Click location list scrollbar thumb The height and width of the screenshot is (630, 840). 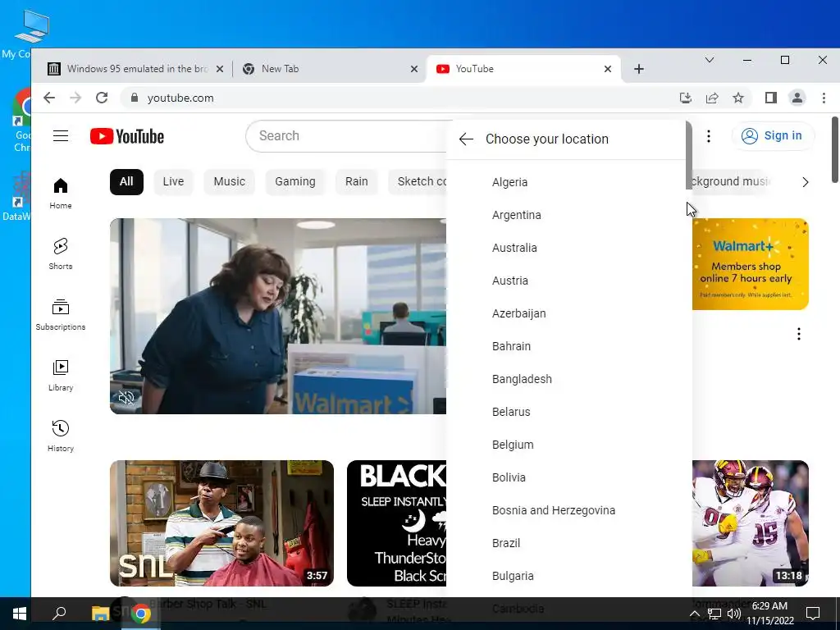coord(689,155)
